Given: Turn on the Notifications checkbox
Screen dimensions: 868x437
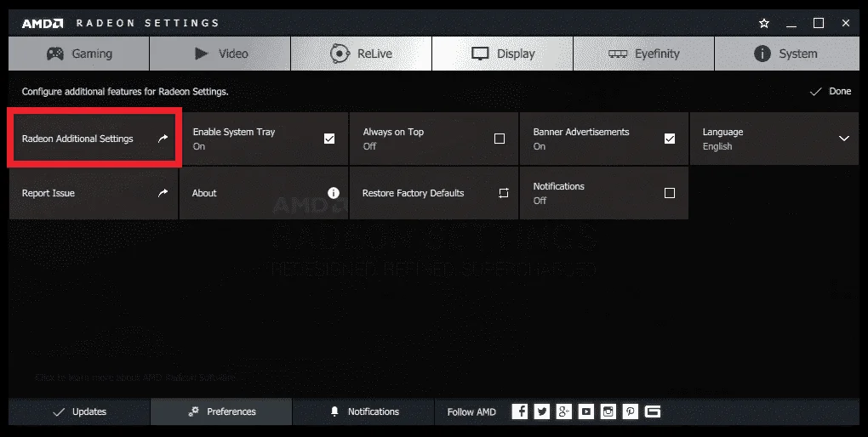Looking at the screenshot, I should (670, 193).
